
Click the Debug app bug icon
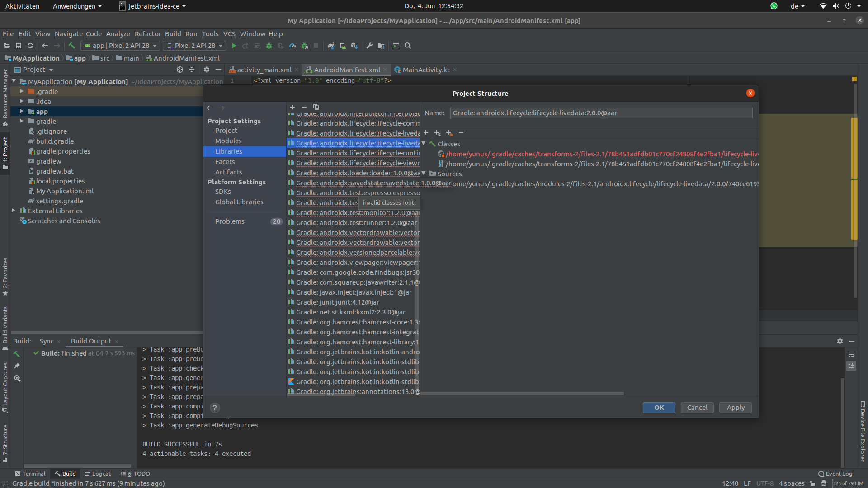pos(269,46)
